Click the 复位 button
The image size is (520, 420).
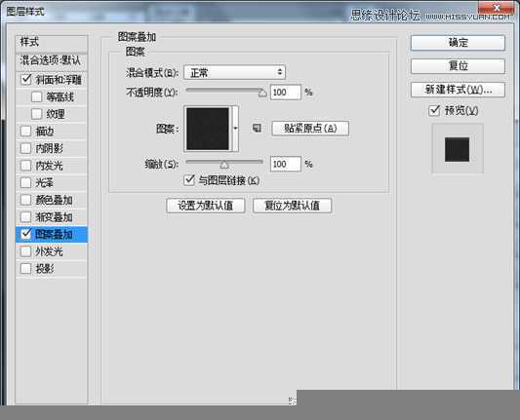(x=458, y=66)
